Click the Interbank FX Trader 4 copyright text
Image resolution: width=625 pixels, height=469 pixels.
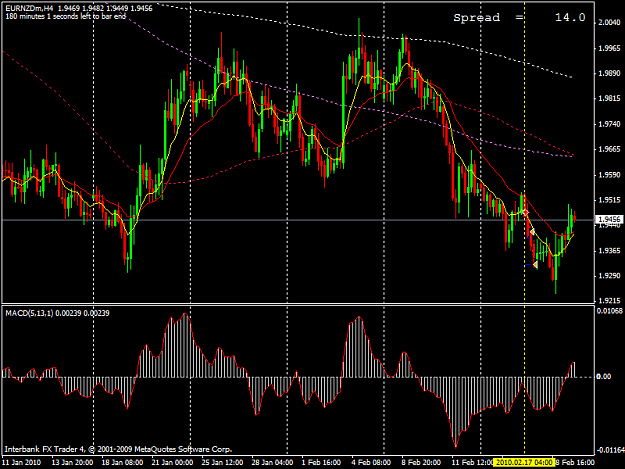pyautogui.click(x=118, y=449)
